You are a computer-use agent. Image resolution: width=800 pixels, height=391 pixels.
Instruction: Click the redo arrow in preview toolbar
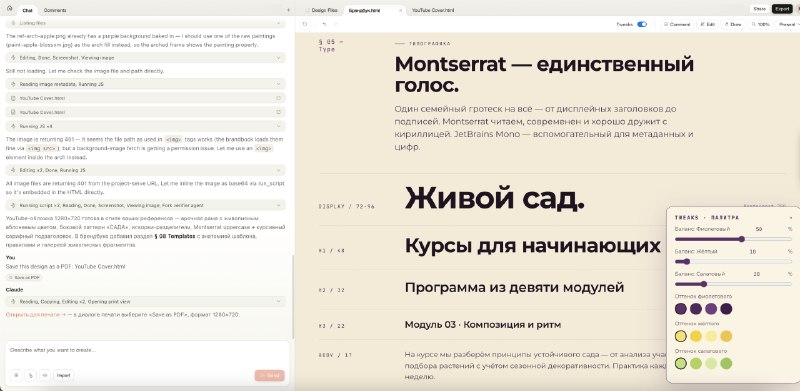[336, 24]
